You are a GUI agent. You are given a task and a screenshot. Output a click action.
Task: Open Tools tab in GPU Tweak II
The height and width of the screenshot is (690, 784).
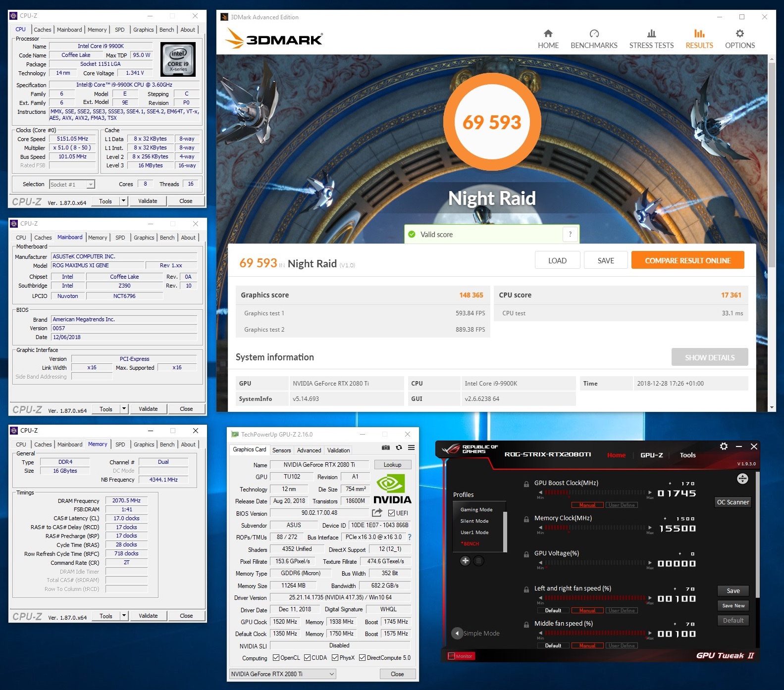687,455
